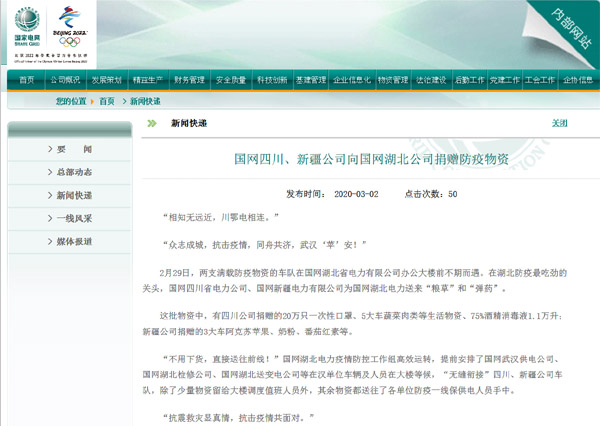This screenshot has height=426, width=600.
Task: Click the paragraph beginning 这批物资中
Action: [x=352, y=324]
